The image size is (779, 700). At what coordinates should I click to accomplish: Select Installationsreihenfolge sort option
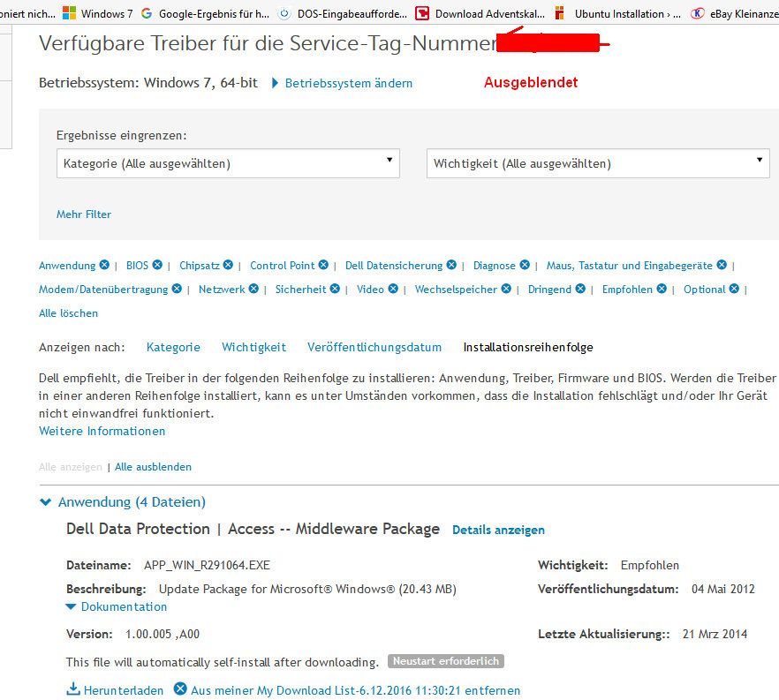[x=528, y=347]
